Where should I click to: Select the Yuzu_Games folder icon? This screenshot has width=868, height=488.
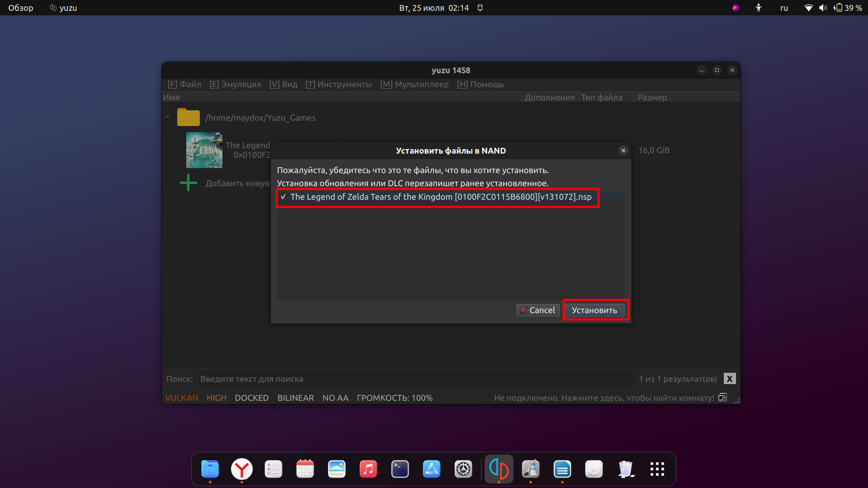click(x=189, y=117)
